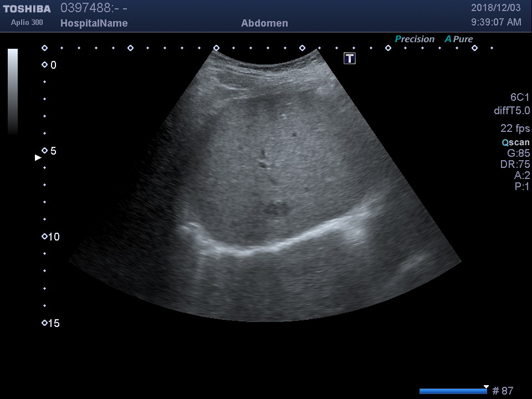Click the 'Qscan' label

[x=516, y=142]
